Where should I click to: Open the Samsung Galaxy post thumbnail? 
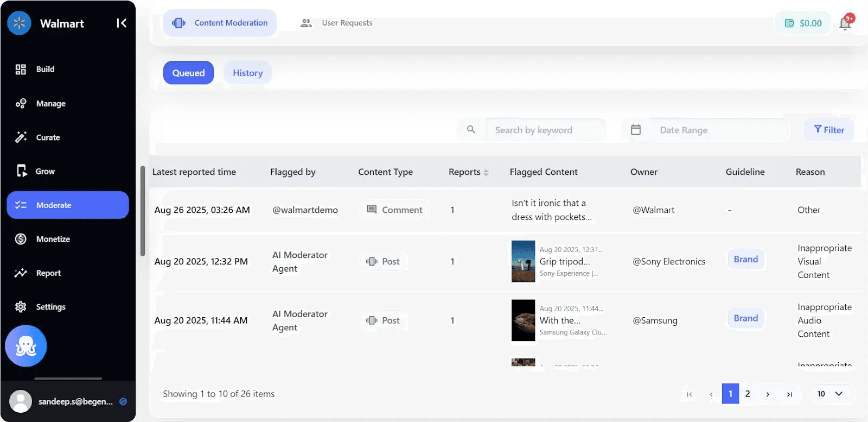[523, 320]
